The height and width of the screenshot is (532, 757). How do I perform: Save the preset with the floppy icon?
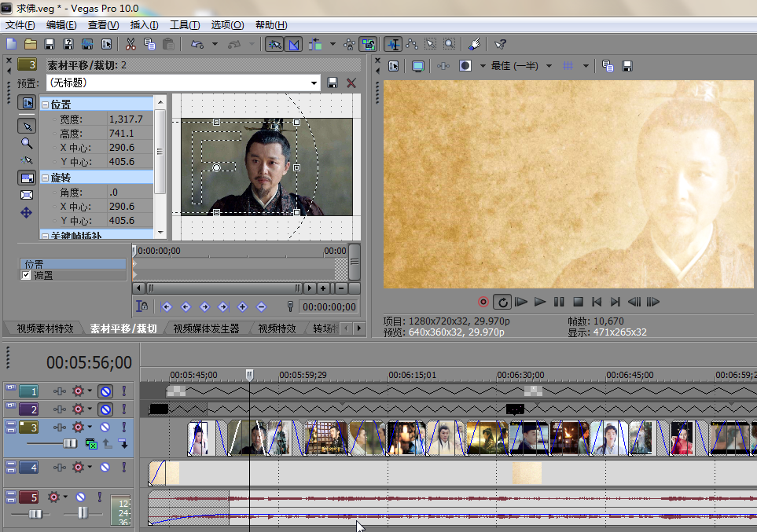[333, 83]
